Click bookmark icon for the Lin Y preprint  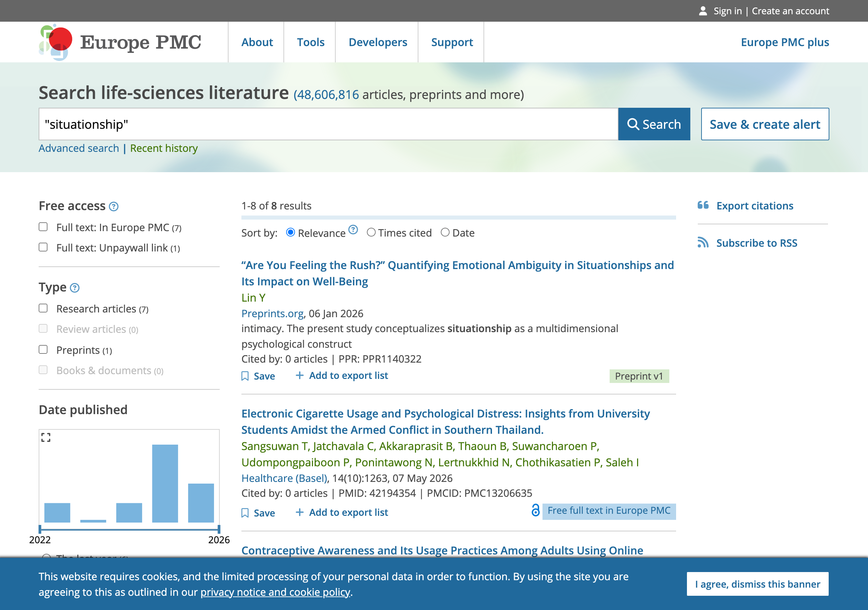tap(245, 376)
